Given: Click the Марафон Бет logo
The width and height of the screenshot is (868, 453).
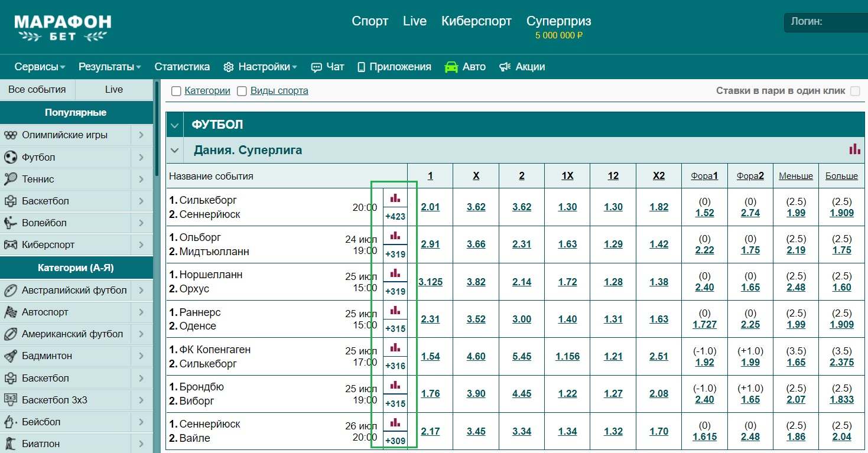Looking at the screenshot, I should [63, 28].
